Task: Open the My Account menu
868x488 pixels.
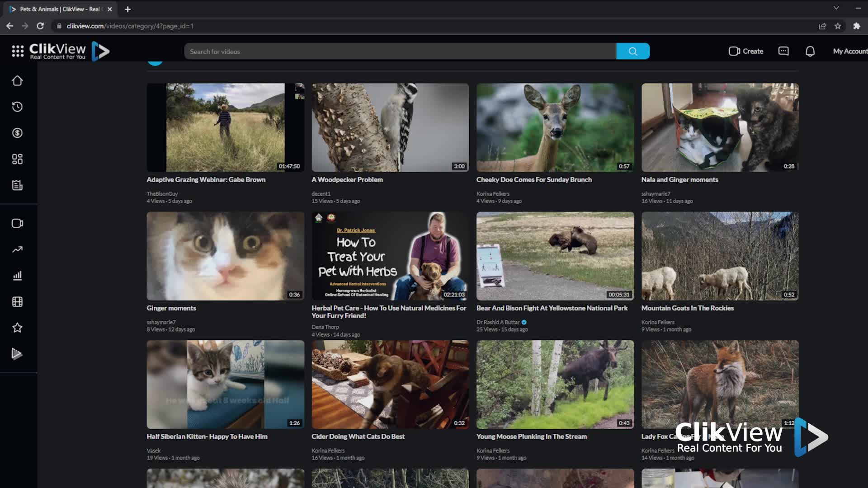Action: (x=850, y=52)
